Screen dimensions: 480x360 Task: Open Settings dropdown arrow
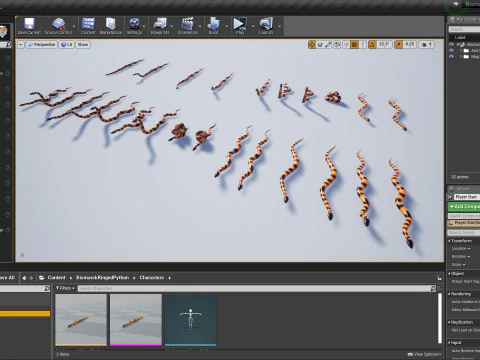click(144, 26)
